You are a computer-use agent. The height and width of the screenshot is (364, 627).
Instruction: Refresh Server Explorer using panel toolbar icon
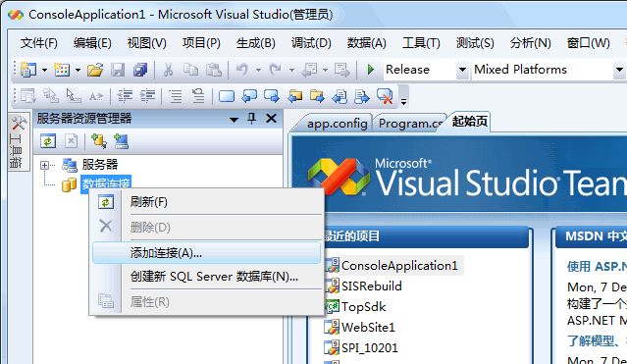(x=48, y=141)
